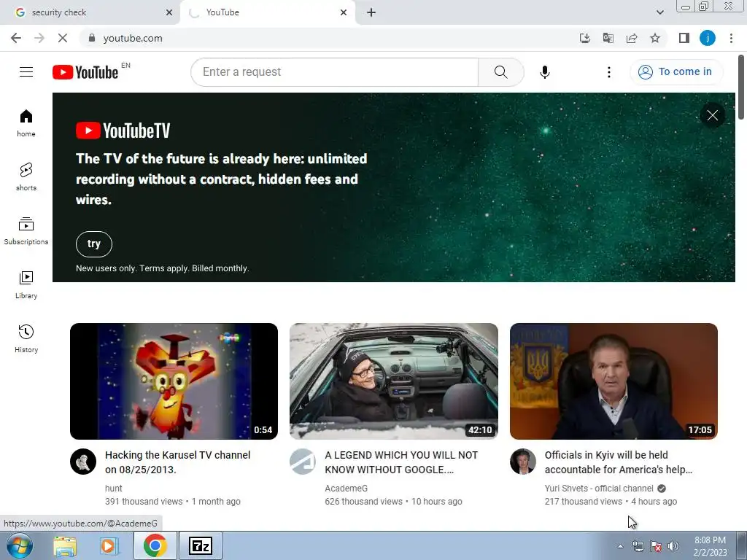The image size is (747, 560).
Task: Open History in sidebar
Action: click(x=26, y=338)
